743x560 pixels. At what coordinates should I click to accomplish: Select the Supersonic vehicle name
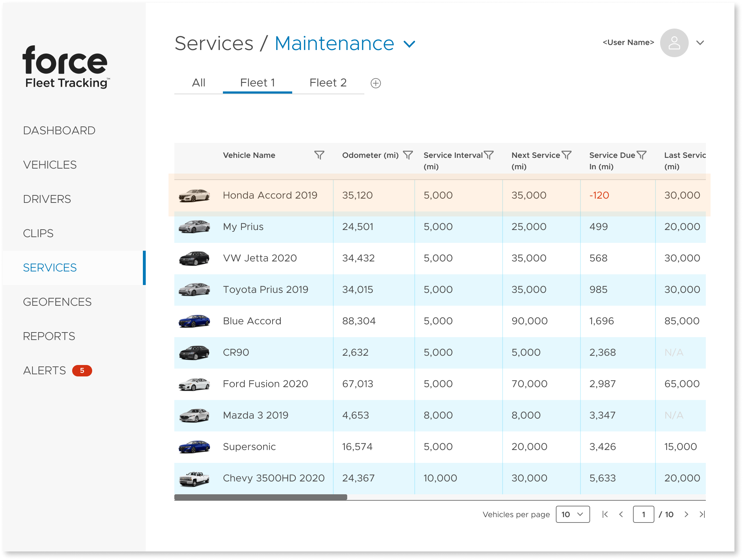pyautogui.click(x=249, y=447)
